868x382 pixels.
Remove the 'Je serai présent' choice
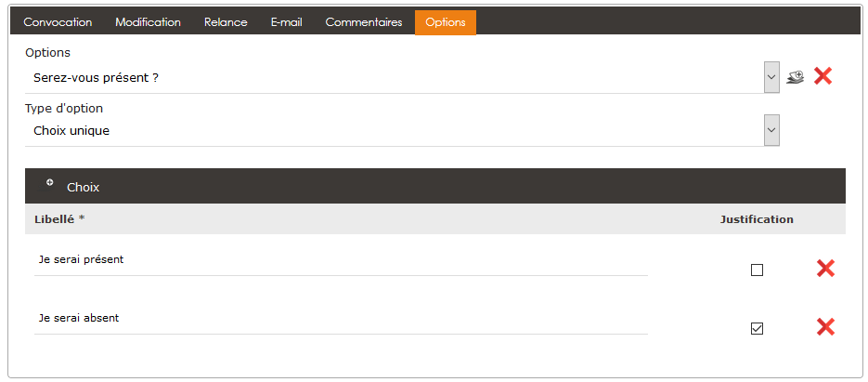point(824,269)
